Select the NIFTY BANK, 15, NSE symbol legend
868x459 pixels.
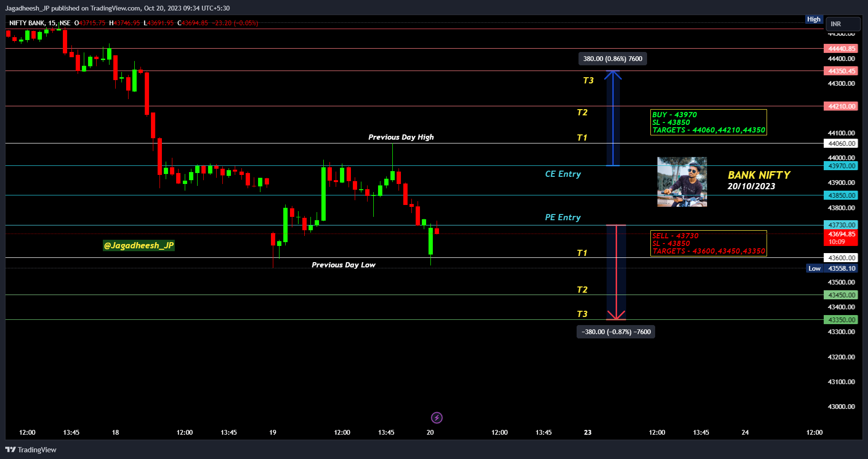click(x=40, y=23)
